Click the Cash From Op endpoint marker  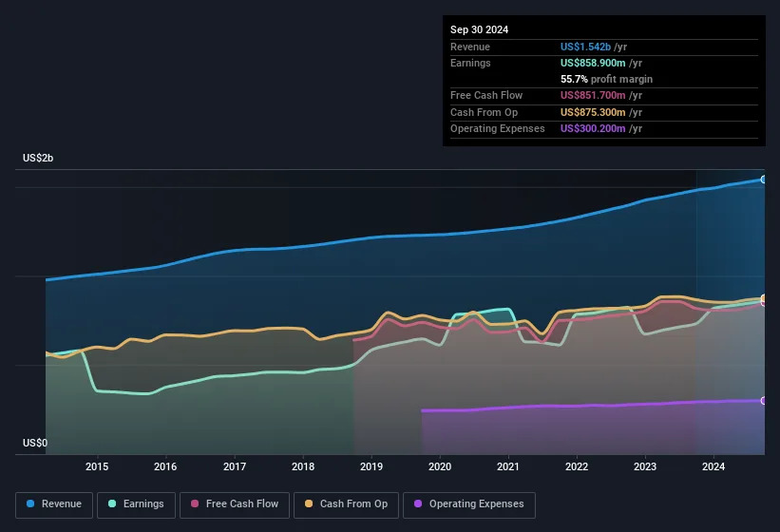coord(763,298)
